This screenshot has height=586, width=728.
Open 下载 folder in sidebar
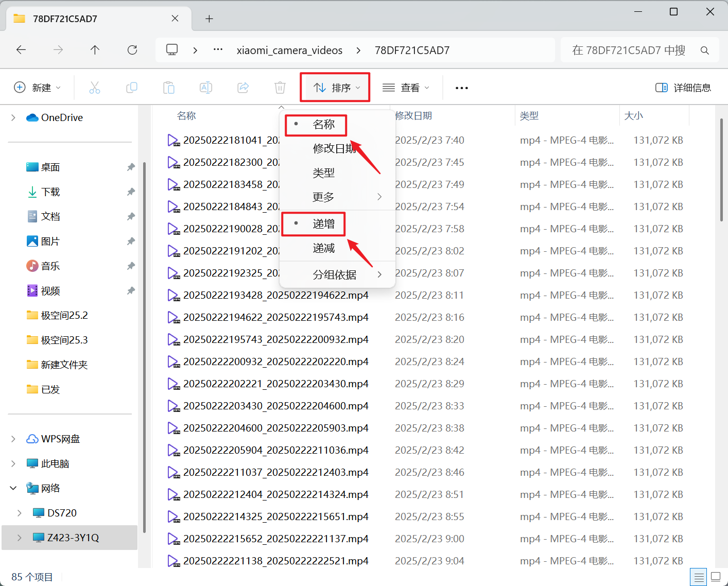43,192
